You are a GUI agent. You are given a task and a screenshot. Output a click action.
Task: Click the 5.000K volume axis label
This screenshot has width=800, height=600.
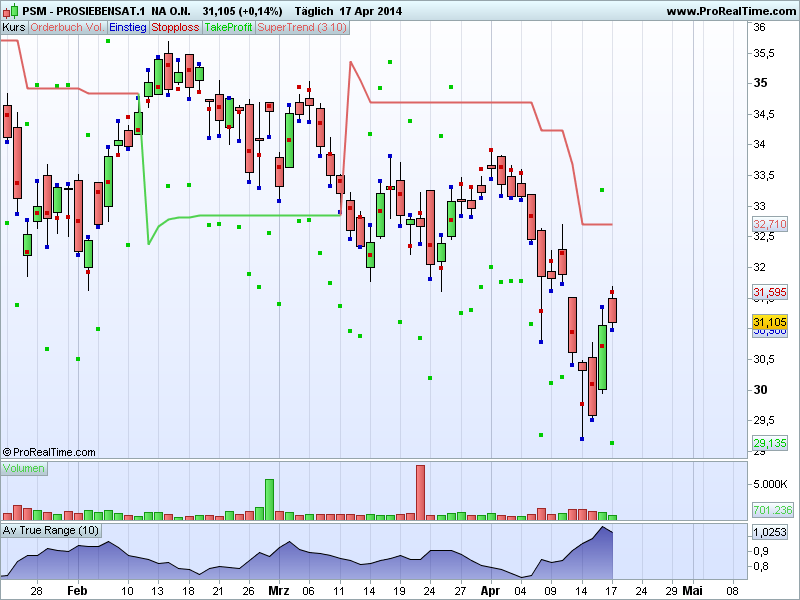(x=770, y=484)
